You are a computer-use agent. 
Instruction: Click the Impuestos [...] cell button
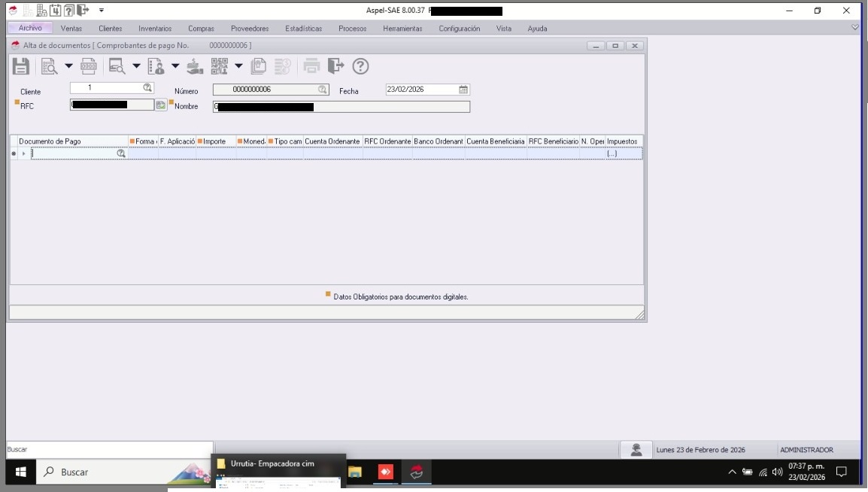pos(612,153)
